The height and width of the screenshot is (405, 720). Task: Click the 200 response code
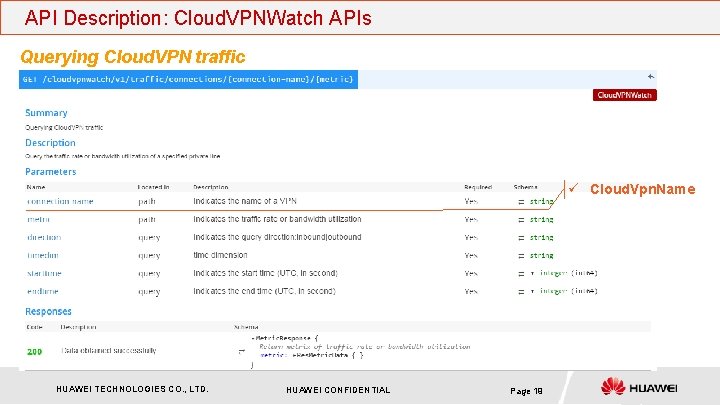pos(34,352)
